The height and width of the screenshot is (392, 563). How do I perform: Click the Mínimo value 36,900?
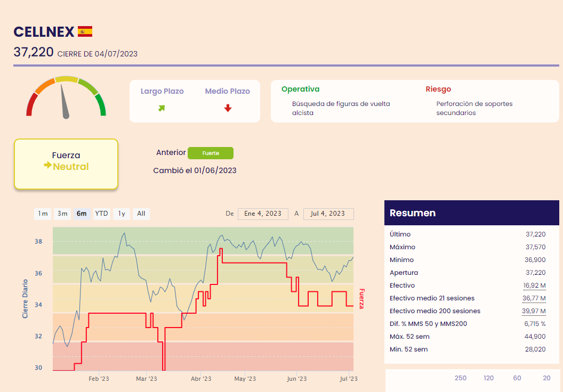(535, 260)
